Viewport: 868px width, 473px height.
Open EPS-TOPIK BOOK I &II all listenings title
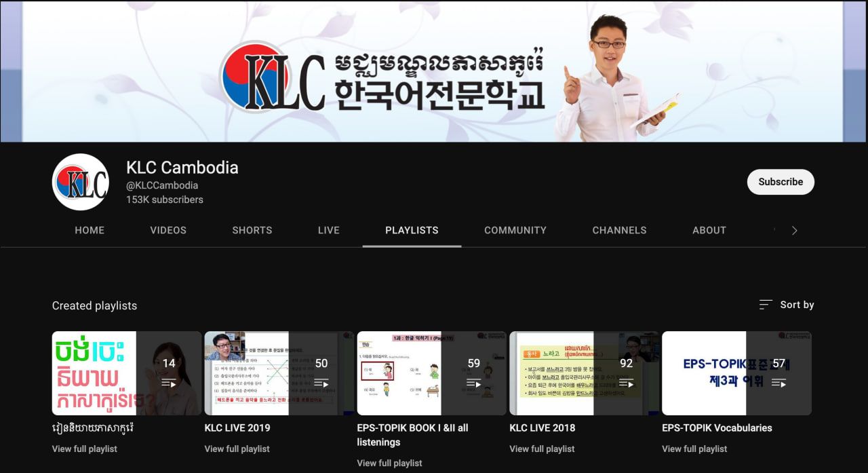click(412, 435)
